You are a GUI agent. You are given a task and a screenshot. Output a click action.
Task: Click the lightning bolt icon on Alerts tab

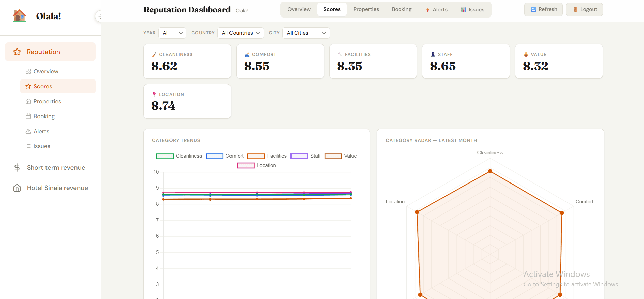(428, 10)
